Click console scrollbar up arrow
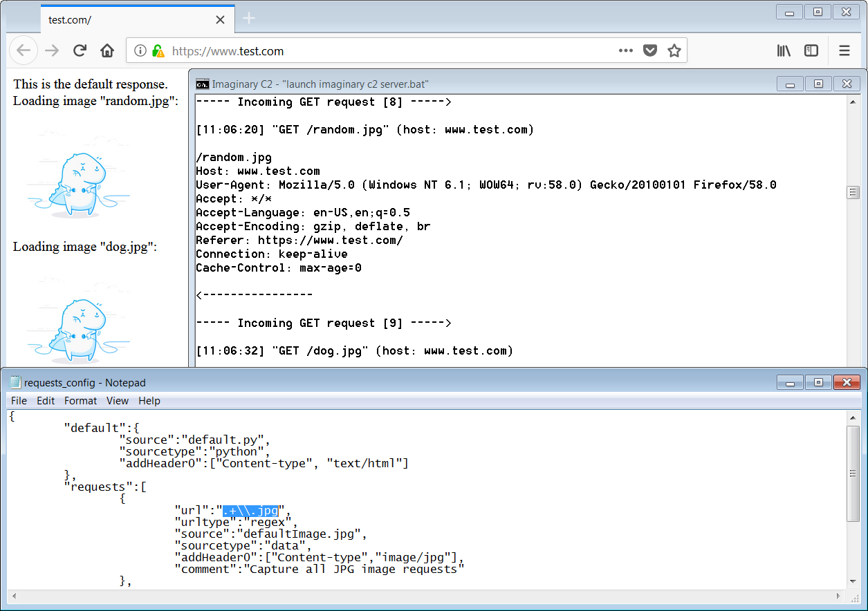 point(854,102)
